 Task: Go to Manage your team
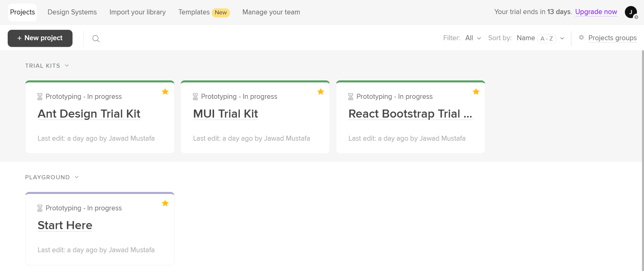pyautogui.click(x=271, y=12)
